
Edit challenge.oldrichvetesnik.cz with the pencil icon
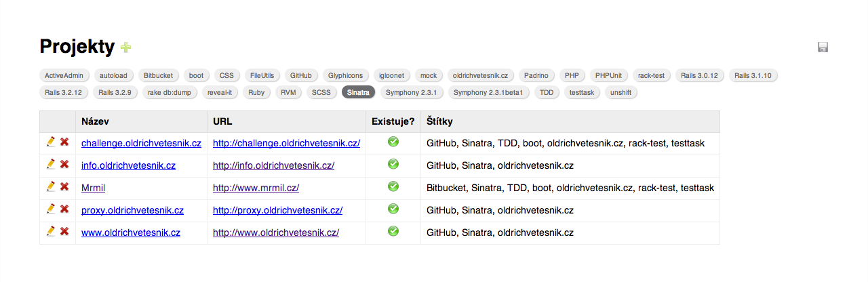coord(51,142)
